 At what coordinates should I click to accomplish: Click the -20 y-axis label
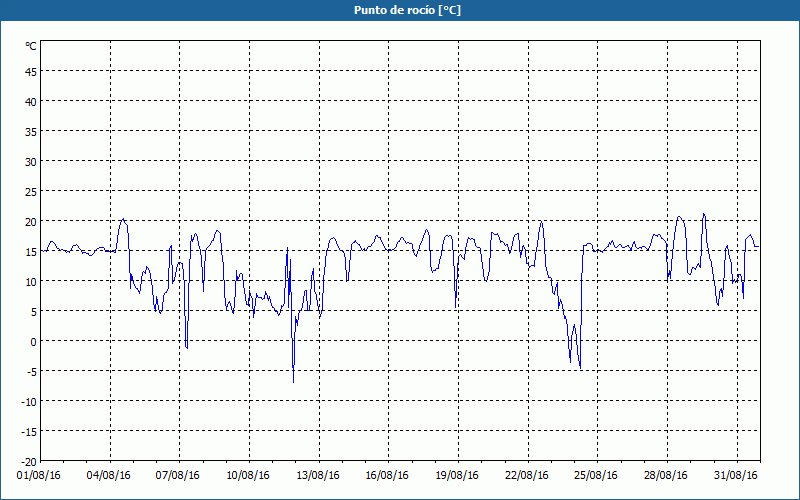[29, 462]
